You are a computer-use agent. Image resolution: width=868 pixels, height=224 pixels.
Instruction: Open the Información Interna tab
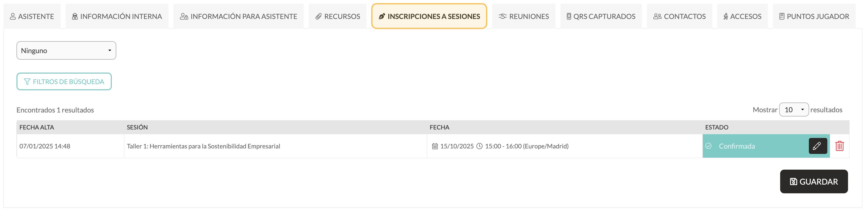[x=117, y=16]
